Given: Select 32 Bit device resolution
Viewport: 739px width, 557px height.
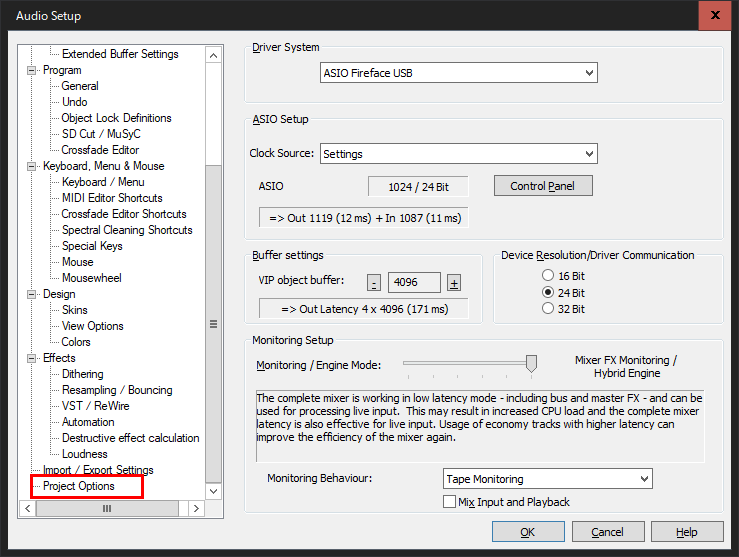Looking at the screenshot, I should [547, 309].
